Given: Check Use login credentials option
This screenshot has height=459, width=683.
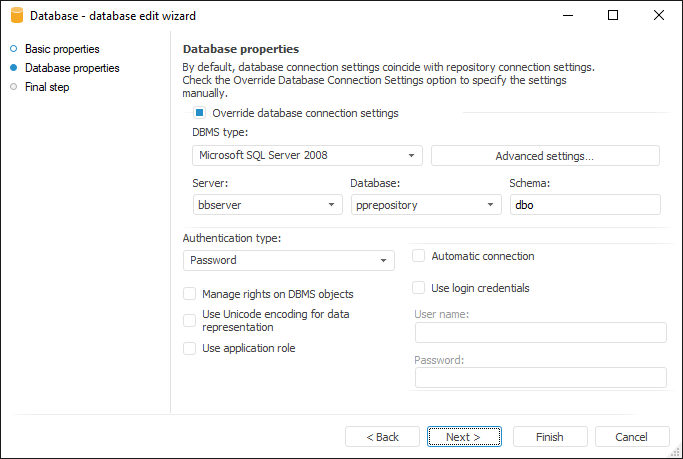Looking at the screenshot, I should (x=419, y=288).
